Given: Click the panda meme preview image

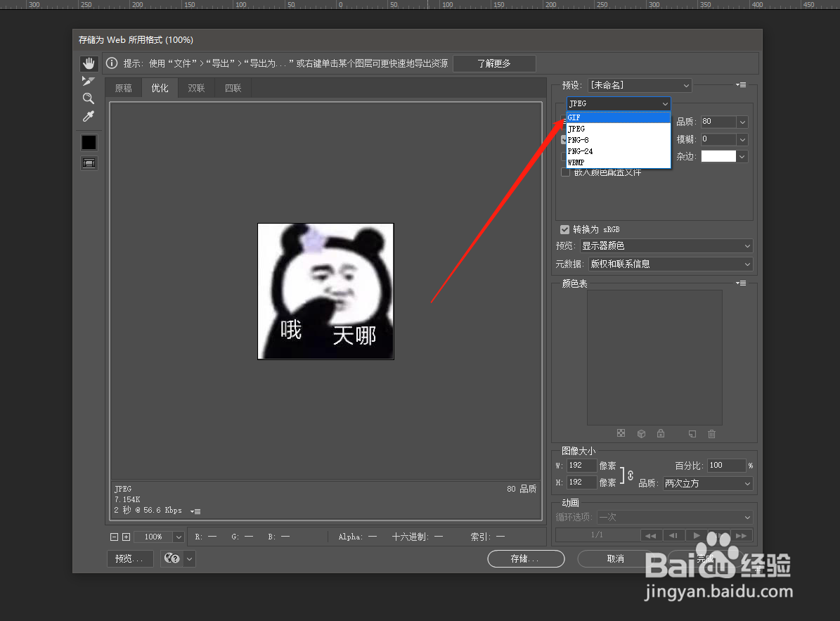Looking at the screenshot, I should tap(325, 291).
